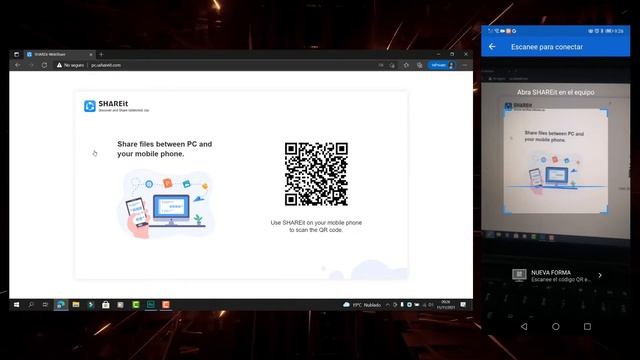Open Task View on the taskbar
640x360 pixels.
[x=45, y=305]
